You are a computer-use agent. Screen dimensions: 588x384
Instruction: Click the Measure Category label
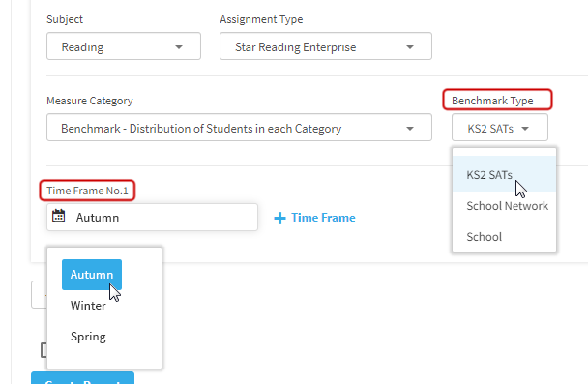click(x=90, y=101)
